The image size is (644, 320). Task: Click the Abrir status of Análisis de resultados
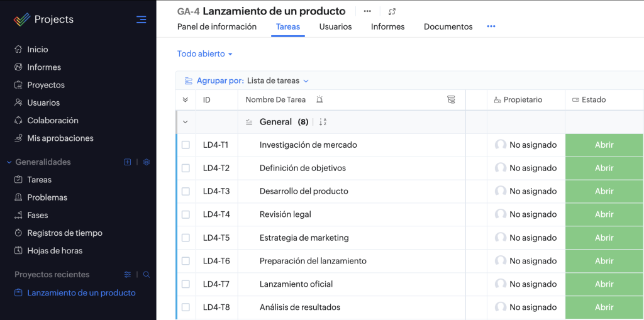pos(604,307)
